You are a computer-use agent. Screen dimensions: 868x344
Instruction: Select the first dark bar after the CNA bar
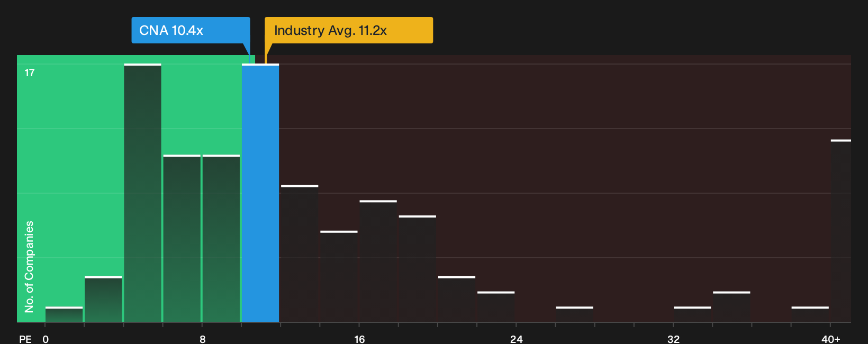click(300, 254)
